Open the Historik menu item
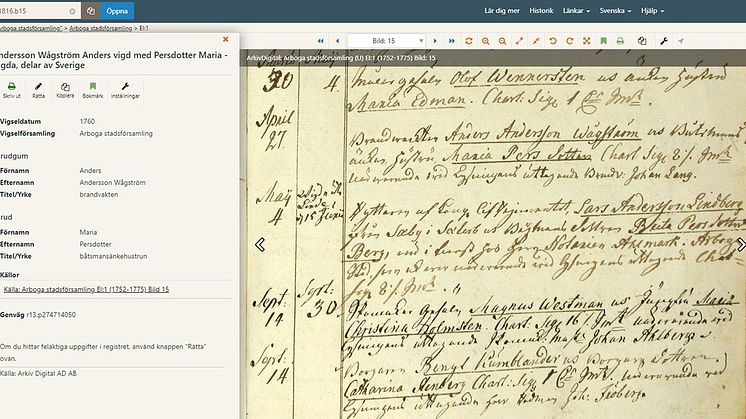The width and height of the screenshot is (746, 419). [x=541, y=10]
